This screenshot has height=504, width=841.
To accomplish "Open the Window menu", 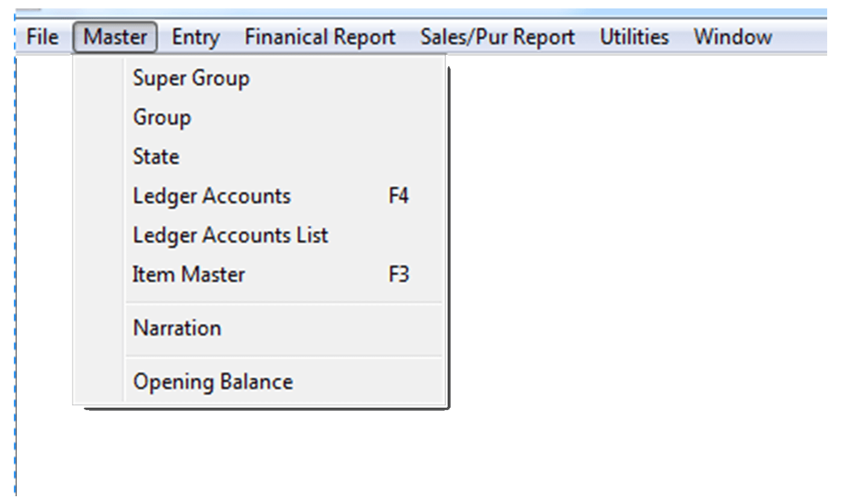I will [733, 37].
